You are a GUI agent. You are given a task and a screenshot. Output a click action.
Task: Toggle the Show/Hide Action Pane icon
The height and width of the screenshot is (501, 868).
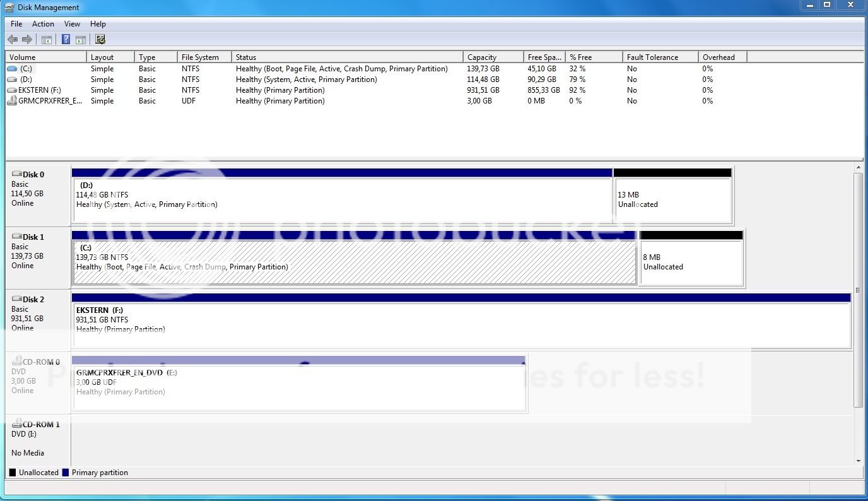coord(81,40)
